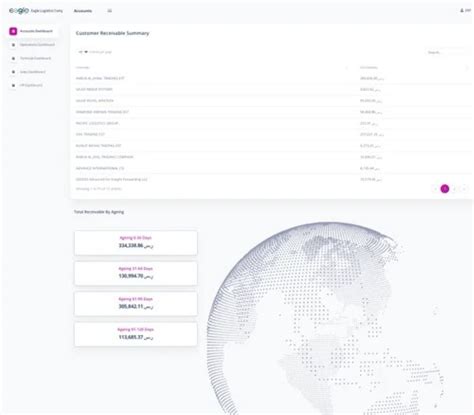Click the Customer column header
Screen dimensions: 474x415
pyautogui.click(x=83, y=68)
